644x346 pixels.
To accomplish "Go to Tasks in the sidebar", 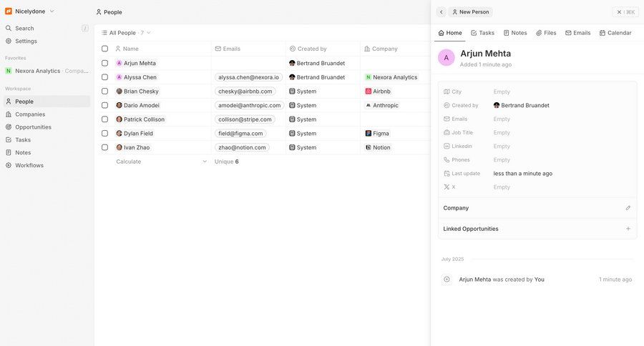I will pos(47,139).
